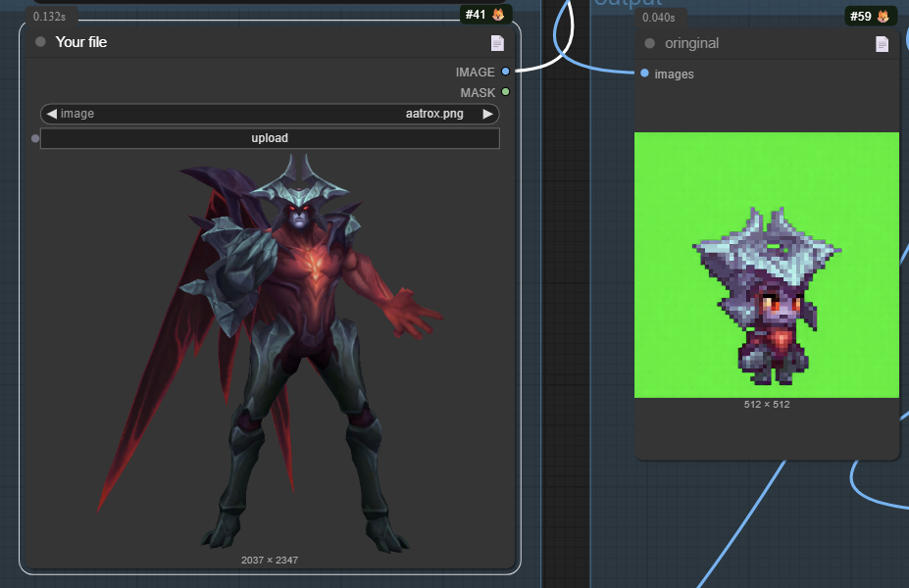
Task: Click the upload button
Action: tap(270, 138)
